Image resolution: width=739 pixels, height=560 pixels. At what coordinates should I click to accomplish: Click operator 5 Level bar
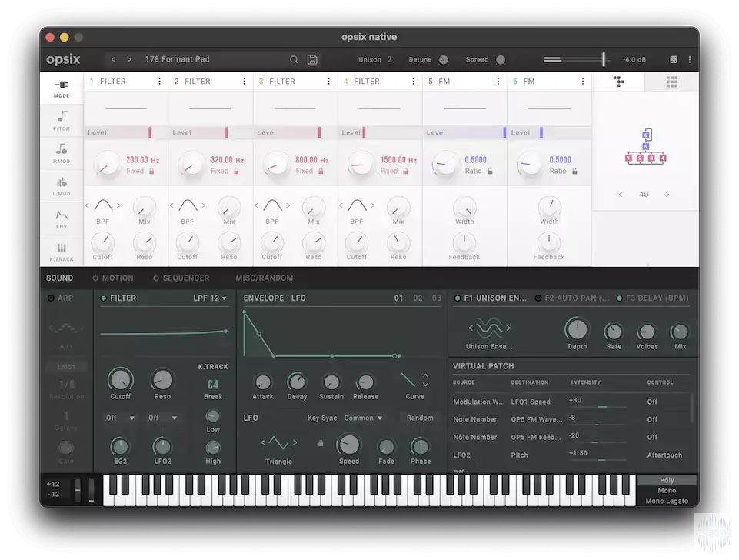click(464, 132)
